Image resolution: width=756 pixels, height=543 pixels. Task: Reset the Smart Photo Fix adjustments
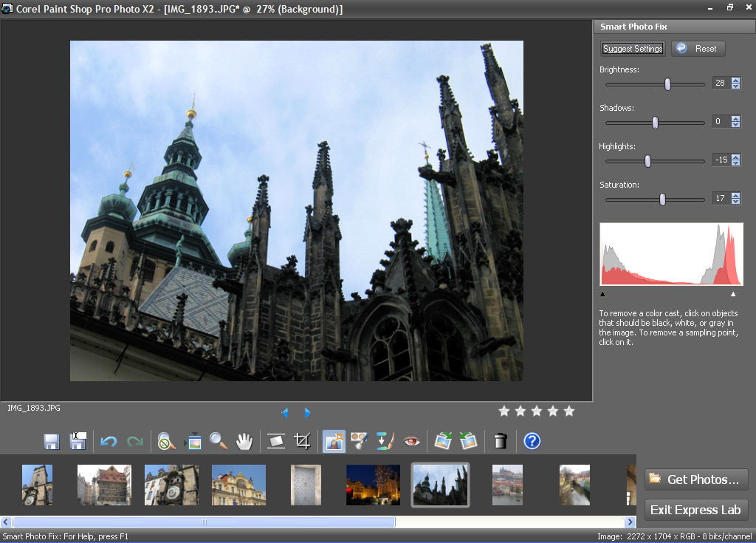[698, 48]
